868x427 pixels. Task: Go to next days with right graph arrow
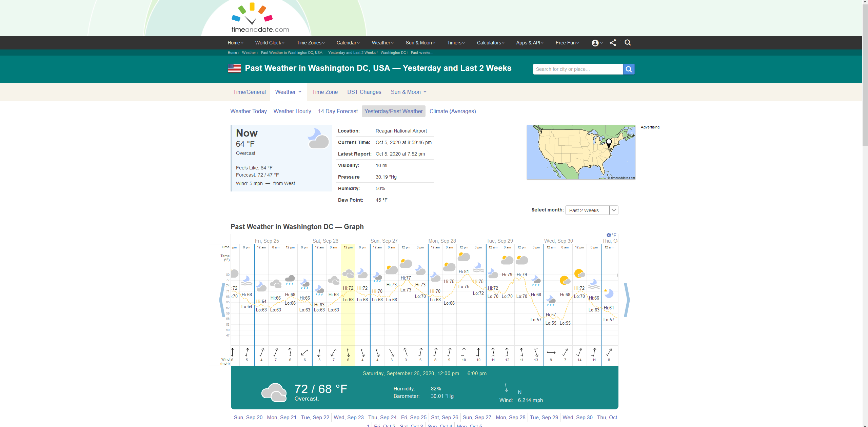pos(627,300)
